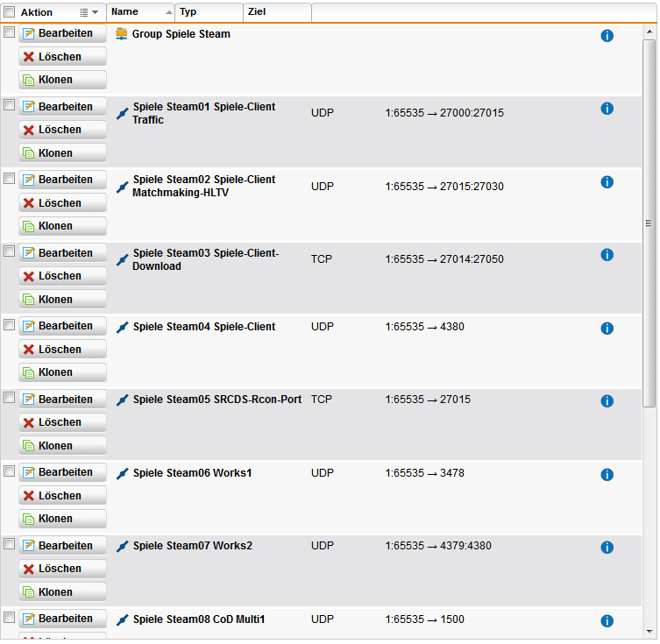Click service icon of Spiele Steam07 Works2
The image size is (660, 644).
point(122,547)
